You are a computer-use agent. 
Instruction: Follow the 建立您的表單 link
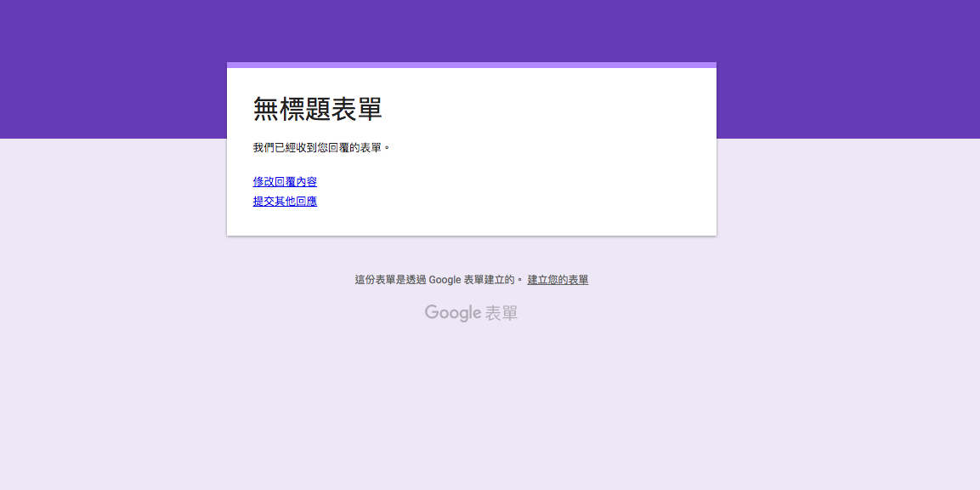558,280
